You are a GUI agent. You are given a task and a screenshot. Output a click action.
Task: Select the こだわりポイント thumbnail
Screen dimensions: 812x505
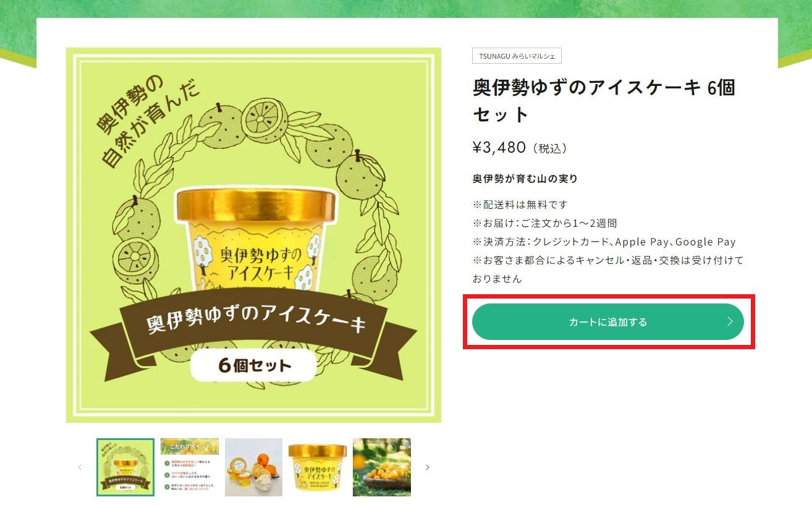coord(190,467)
